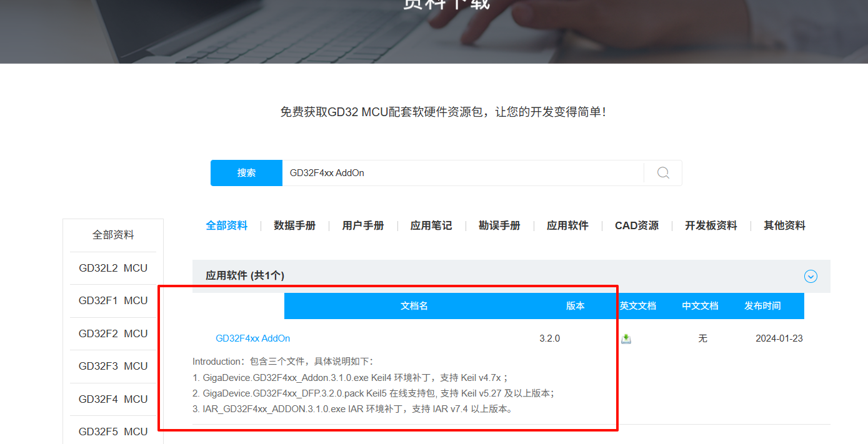Viewport: 868px width, 444px height.
Task: Switch to the 应用软件 tab
Action: [567, 225]
